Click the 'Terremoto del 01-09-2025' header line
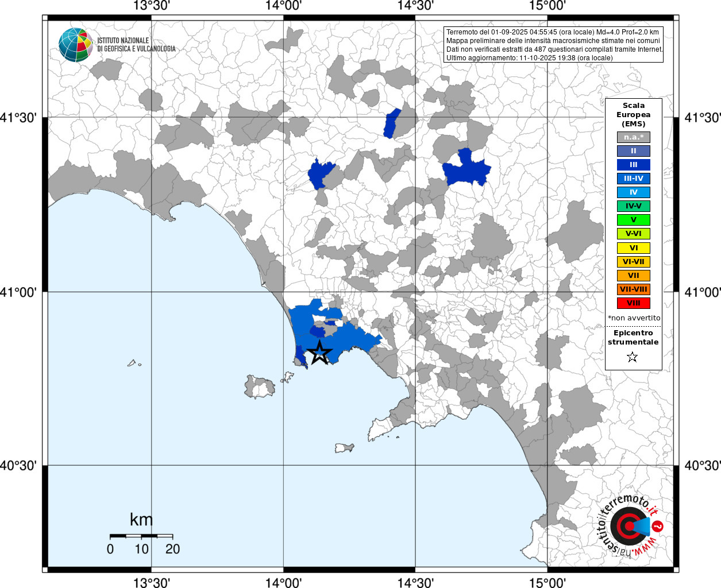Image resolution: width=721 pixels, height=588 pixels. point(553,32)
